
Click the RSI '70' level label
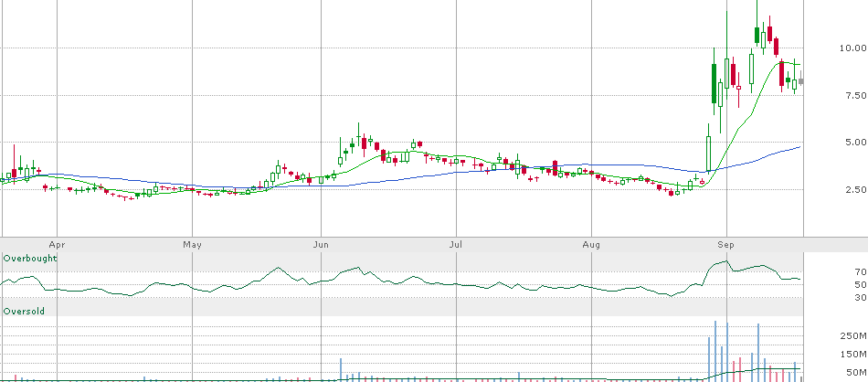pyautogui.click(x=861, y=271)
